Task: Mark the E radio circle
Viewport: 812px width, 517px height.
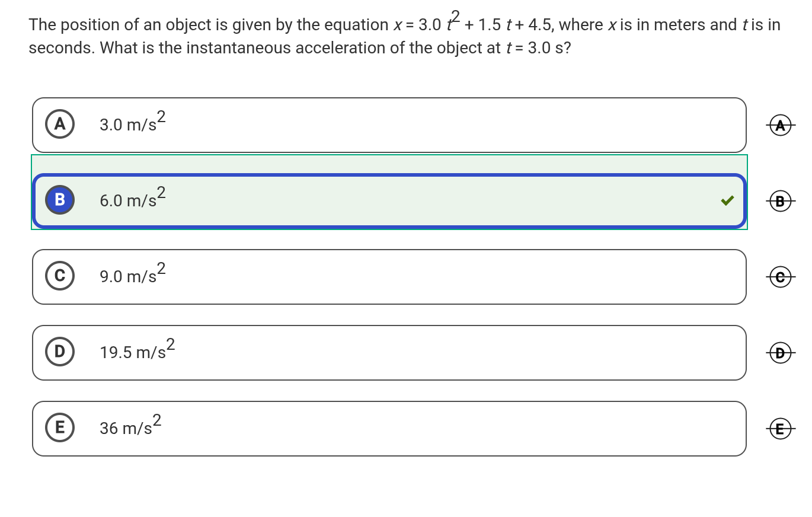Action: click(x=60, y=427)
